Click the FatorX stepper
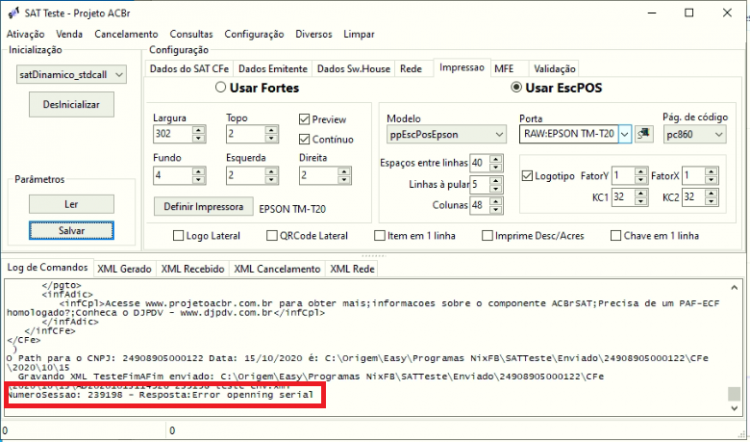 pyautogui.click(x=711, y=176)
